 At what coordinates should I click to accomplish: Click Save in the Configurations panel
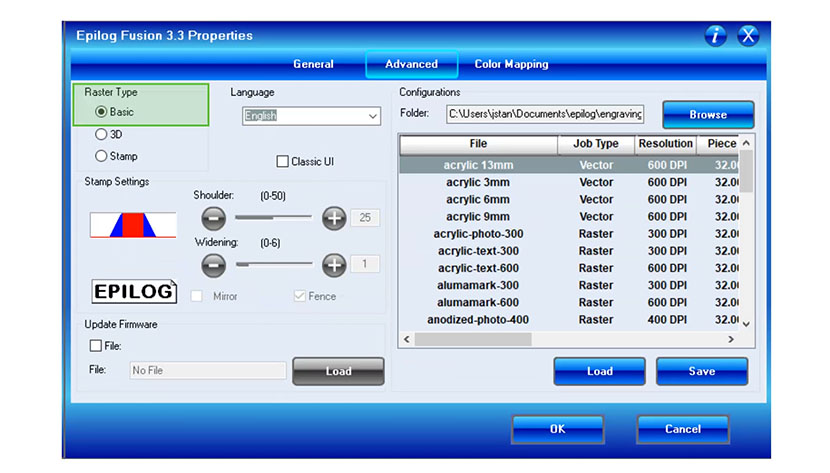coord(701,371)
